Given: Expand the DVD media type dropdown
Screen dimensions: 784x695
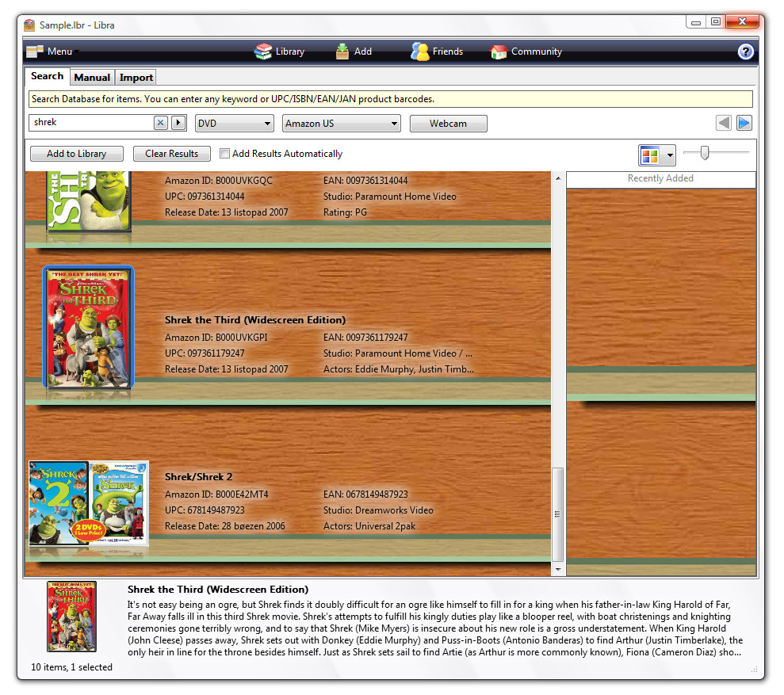Looking at the screenshot, I should click(x=234, y=124).
